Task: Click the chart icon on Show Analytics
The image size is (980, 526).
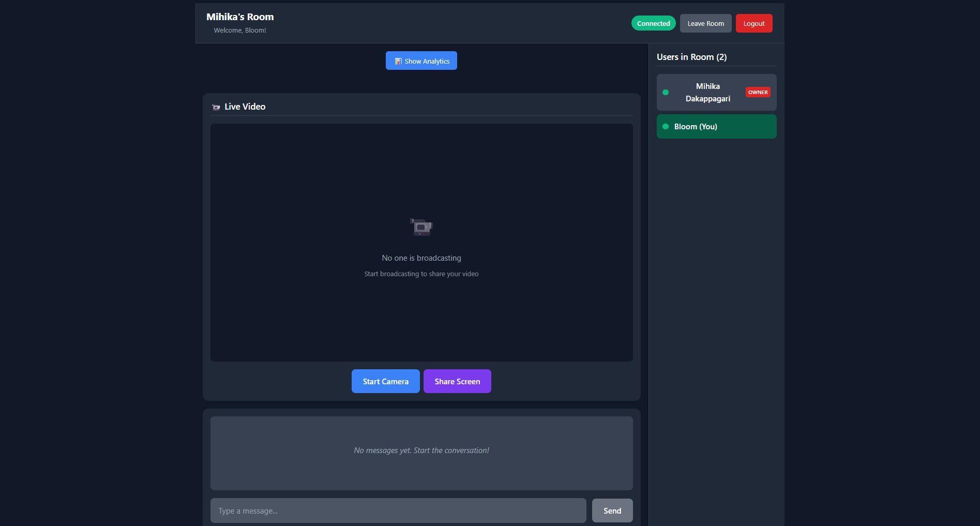Action: (x=398, y=61)
